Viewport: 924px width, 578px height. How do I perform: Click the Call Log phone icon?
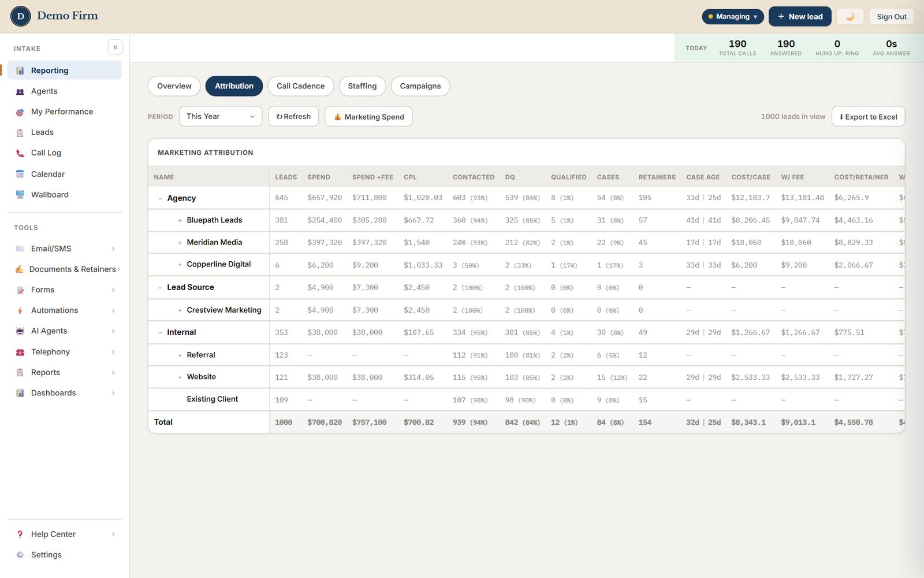[x=20, y=153]
